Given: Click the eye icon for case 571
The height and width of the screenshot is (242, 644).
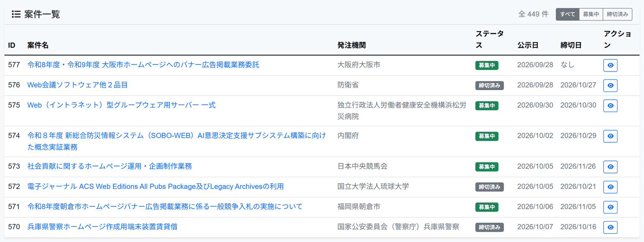Looking at the screenshot, I should pos(610,207).
